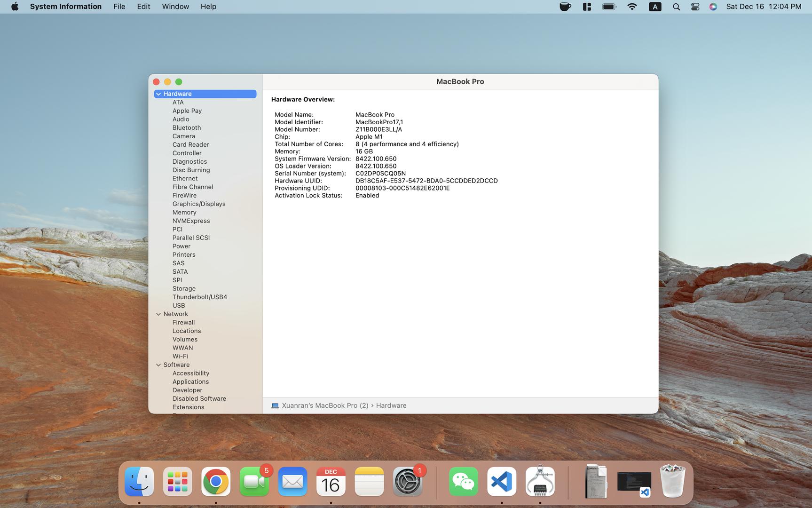Select Firewall under Network
Image resolution: width=812 pixels, height=508 pixels.
pos(184,323)
